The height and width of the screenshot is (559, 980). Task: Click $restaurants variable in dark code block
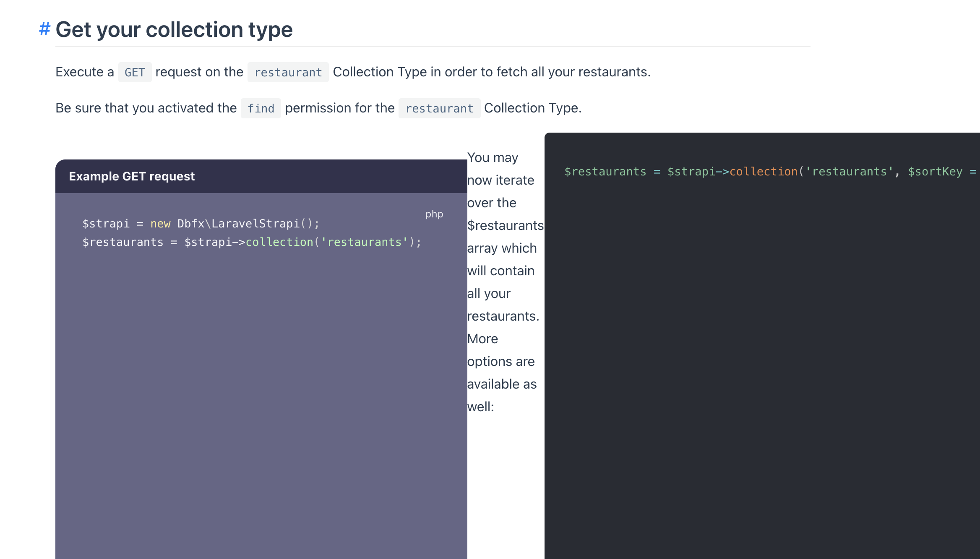[x=605, y=172]
